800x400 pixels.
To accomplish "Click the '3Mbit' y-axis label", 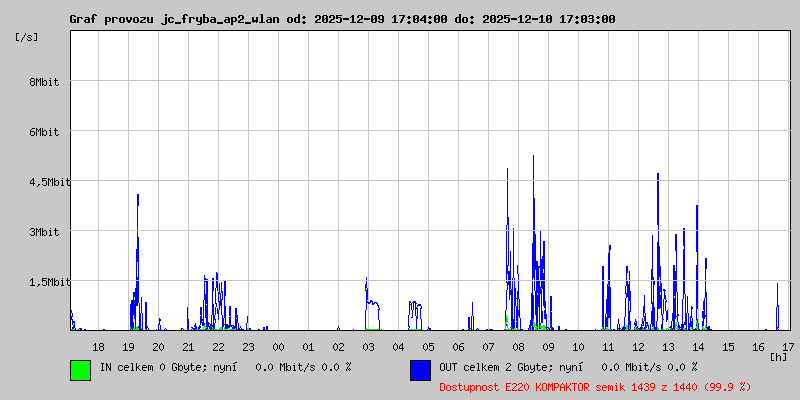I will click(x=44, y=232).
